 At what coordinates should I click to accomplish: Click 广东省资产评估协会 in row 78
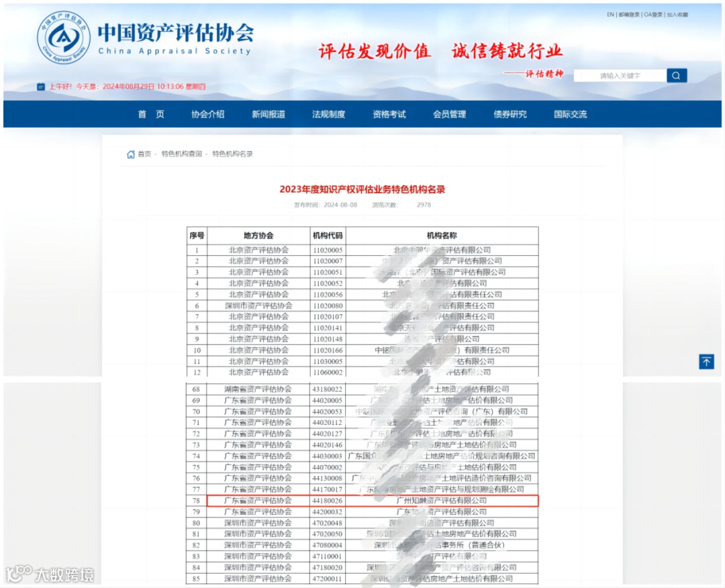click(x=258, y=501)
